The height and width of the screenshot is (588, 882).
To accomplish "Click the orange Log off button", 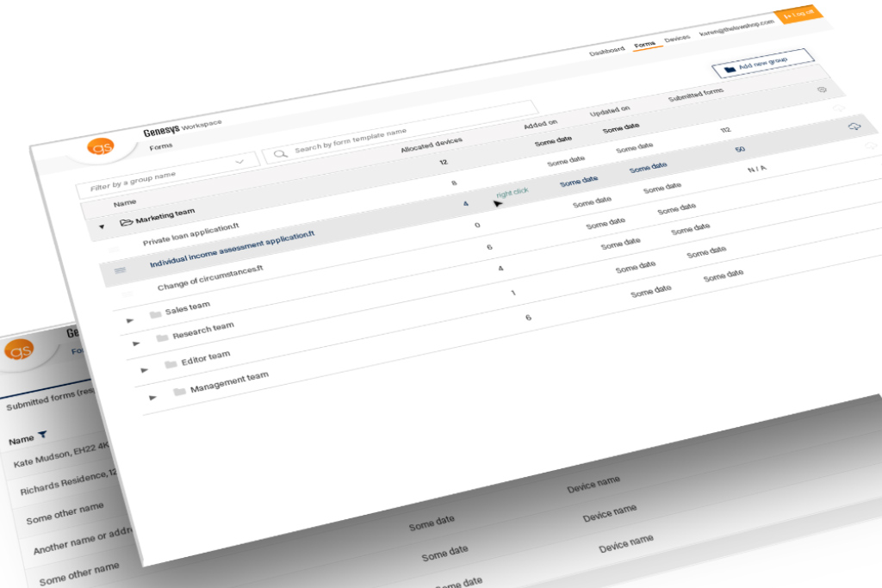I will coord(798,14).
